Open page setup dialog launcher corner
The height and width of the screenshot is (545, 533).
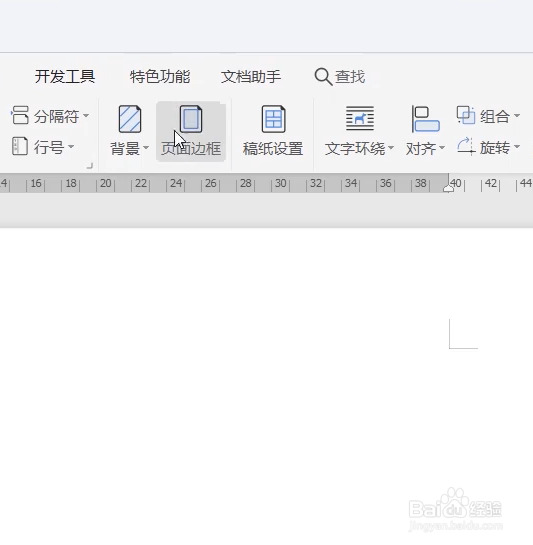tap(90, 166)
